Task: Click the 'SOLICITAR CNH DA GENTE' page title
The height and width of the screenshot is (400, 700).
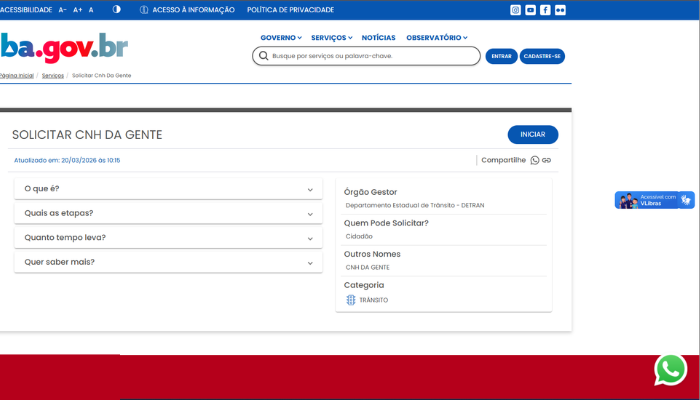Action: pyautogui.click(x=87, y=135)
